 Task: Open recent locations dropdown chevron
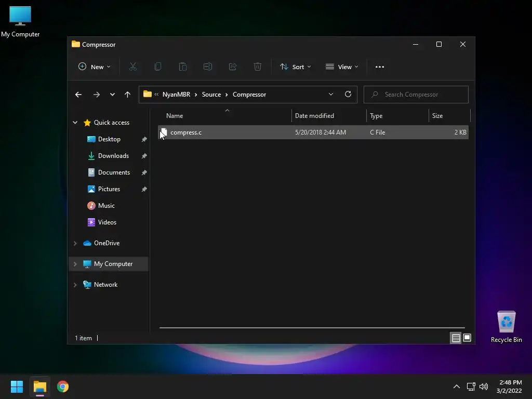(112, 95)
